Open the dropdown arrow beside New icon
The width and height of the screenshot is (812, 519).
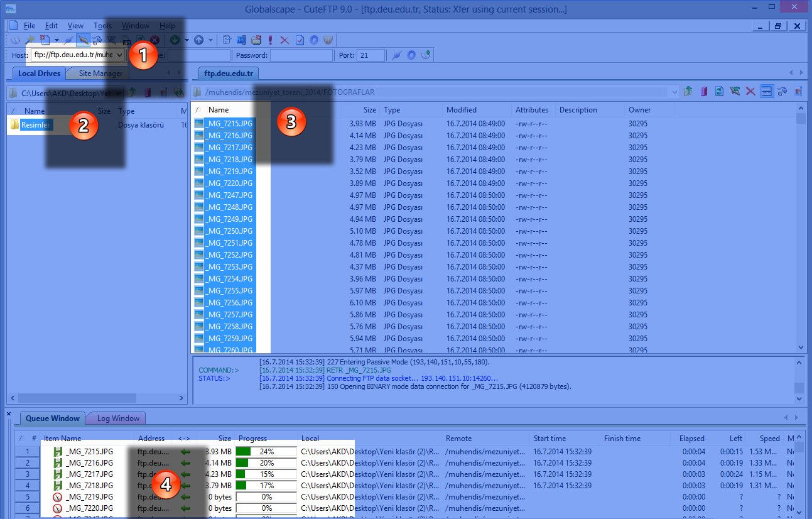pyautogui.click(x=57, y=40)
